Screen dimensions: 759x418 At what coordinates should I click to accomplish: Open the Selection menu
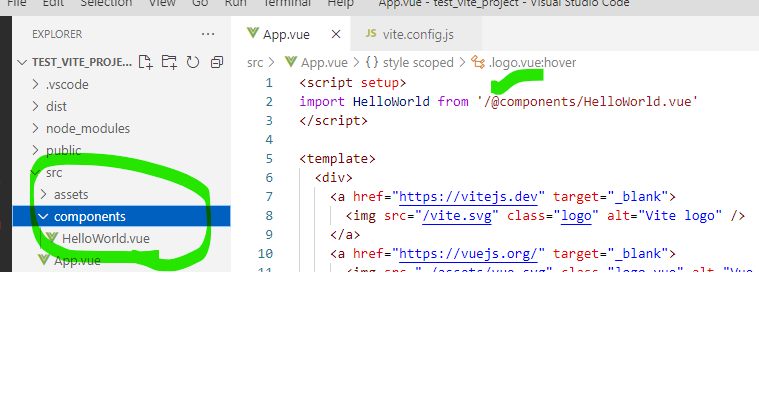106,3
